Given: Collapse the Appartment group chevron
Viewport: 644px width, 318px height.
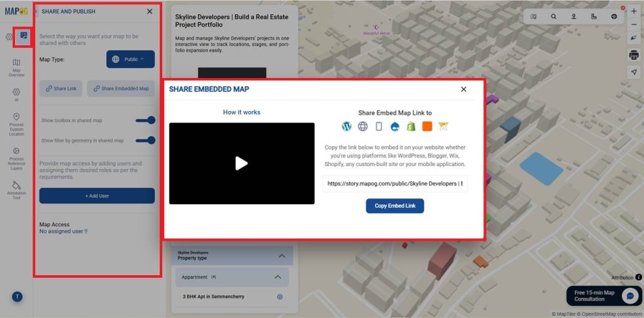Looking at the screenshot, I should pyautogui.click(x=277, y=277).
